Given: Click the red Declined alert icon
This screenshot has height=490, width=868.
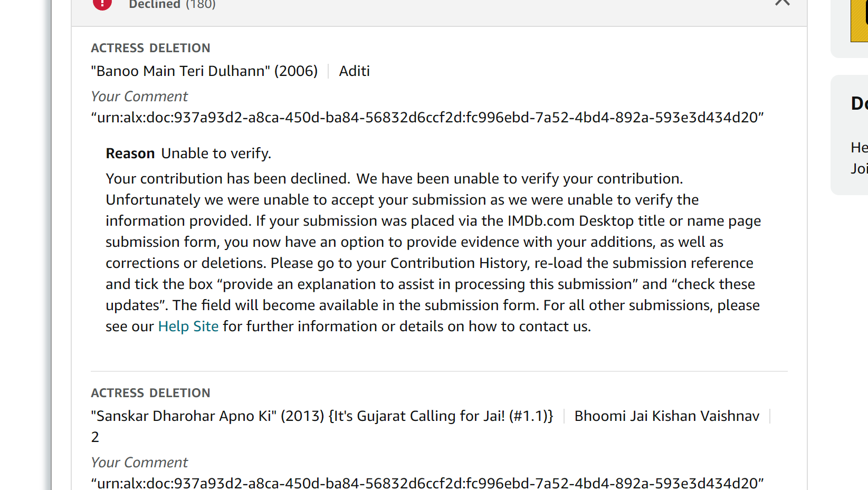Looking at the screenshot, I should pyautogui.click(x=102, y=3).
